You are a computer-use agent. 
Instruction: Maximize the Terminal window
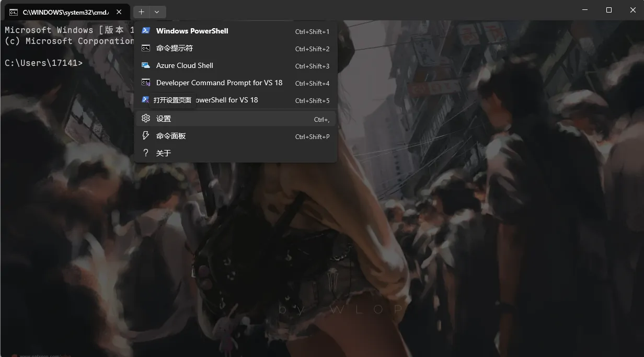pos(608,10)
